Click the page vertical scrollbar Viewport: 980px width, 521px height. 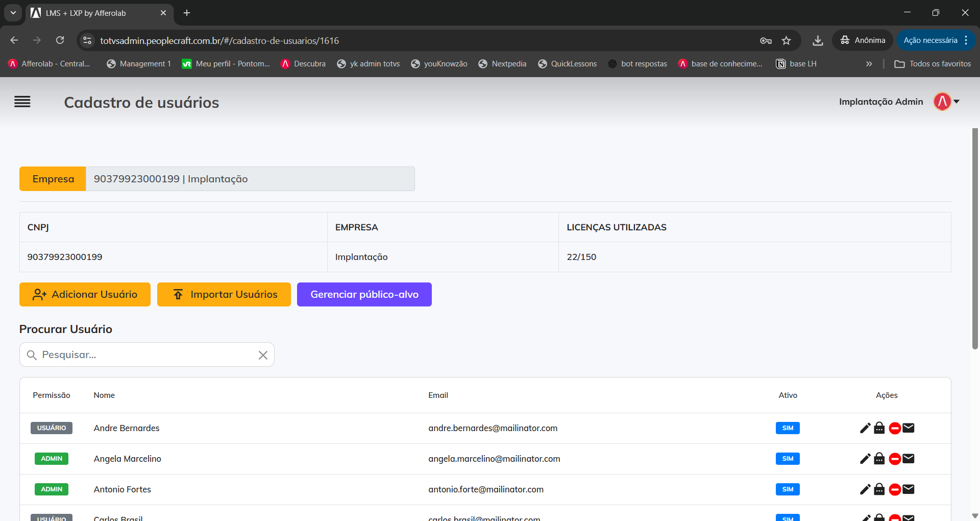(x=975, y=239)
